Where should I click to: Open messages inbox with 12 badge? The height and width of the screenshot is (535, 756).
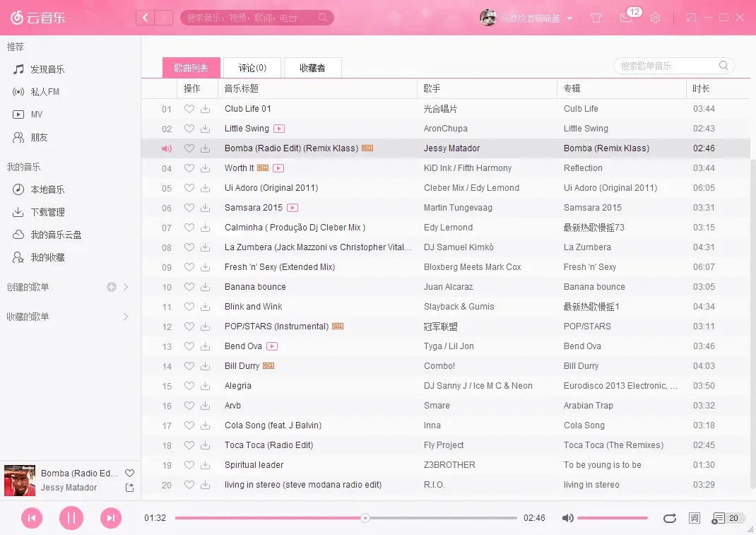point(626,18)
